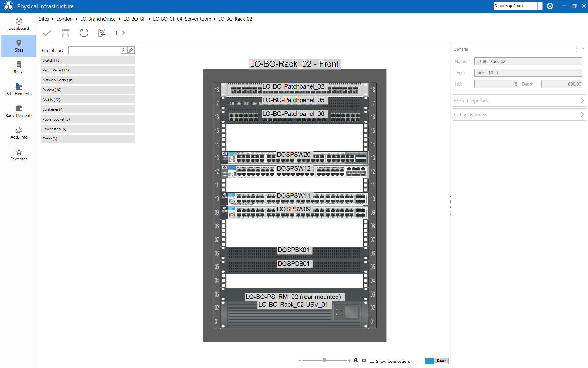Screen dimensions: 588x368
Task: Expand the Network Socket (6) group
Action: (88, 80)
